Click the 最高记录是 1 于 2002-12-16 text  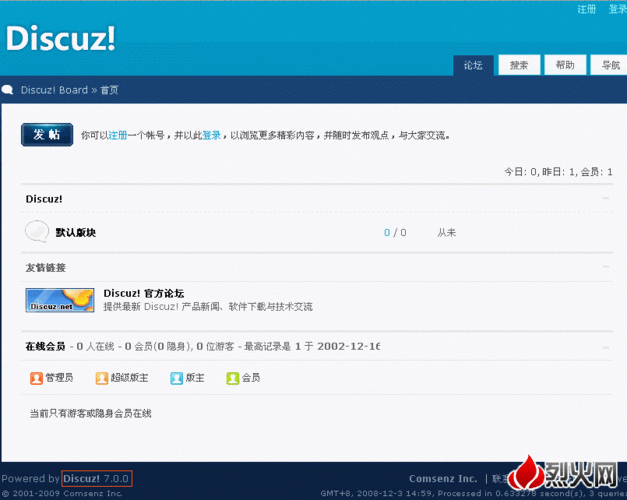click(312, 346)
